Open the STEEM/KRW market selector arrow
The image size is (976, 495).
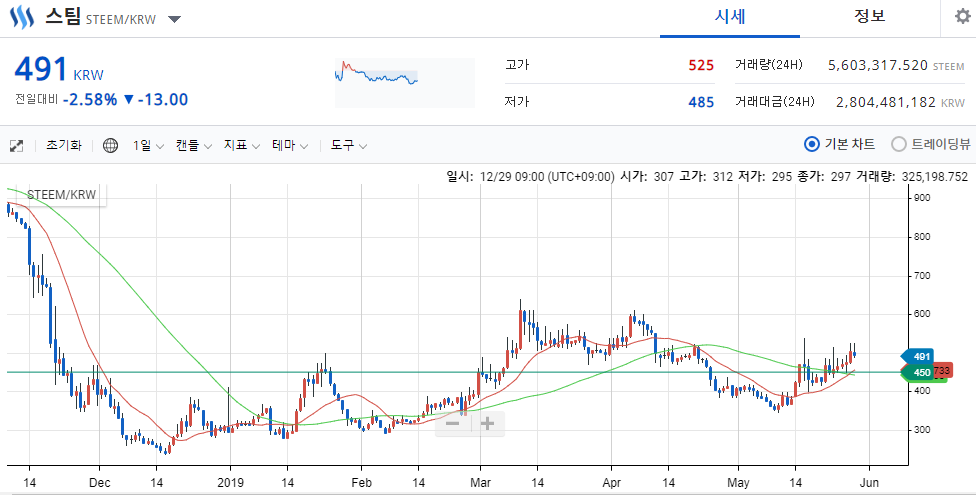pyautogui.click(x=174, y=19)
